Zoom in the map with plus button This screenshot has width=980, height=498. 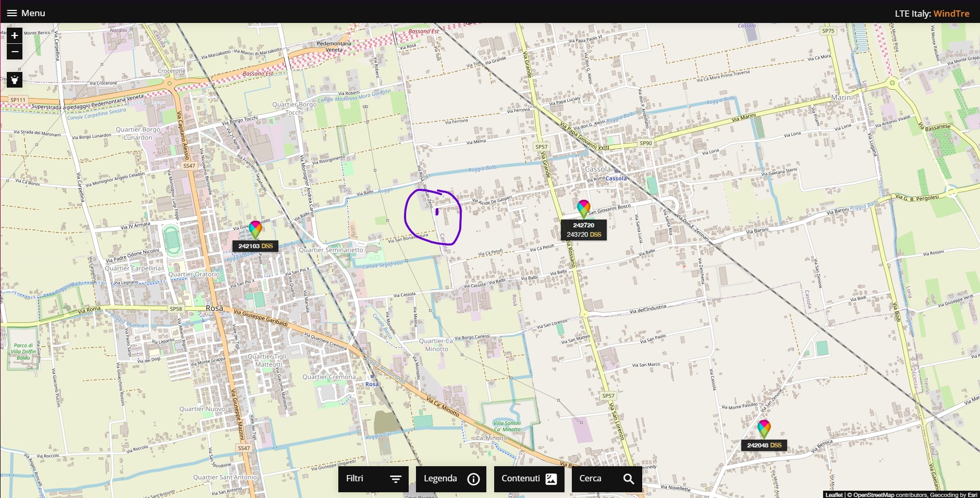(x=15, y=35)
